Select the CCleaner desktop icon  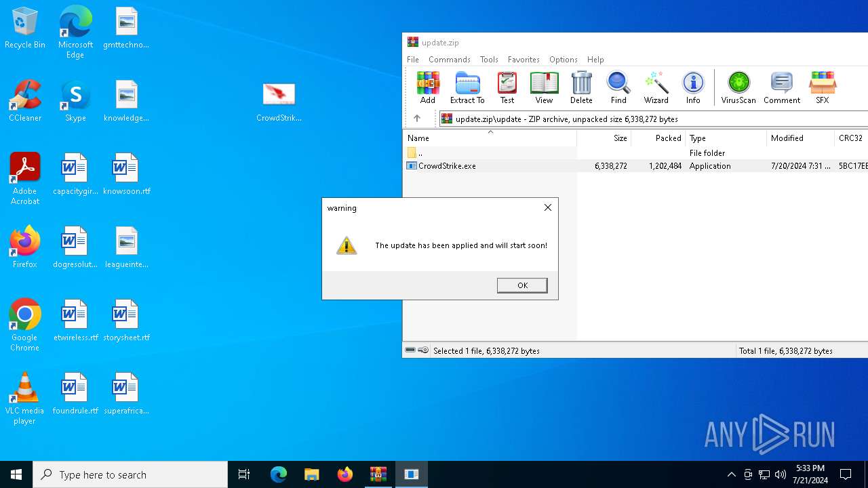(x=25, y=101)
